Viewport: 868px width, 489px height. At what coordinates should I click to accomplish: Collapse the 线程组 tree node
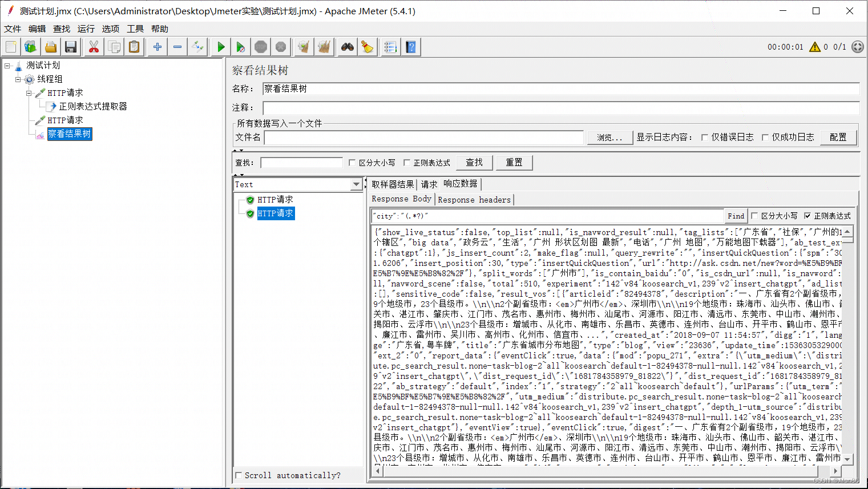pos(18,79)
